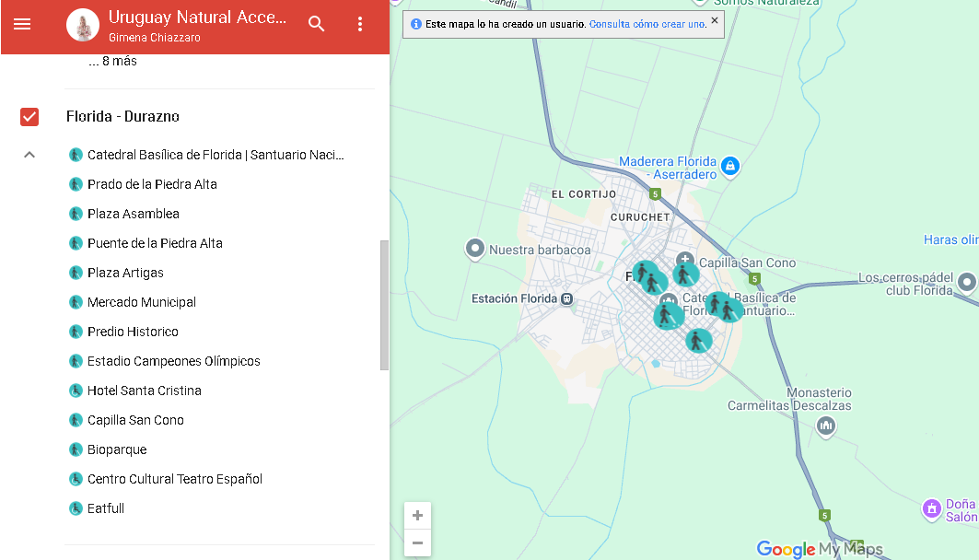Viewport: 979px width, 560px height.
Task: Select Plaza Artigas from the list
Action: tap(125, 273)
